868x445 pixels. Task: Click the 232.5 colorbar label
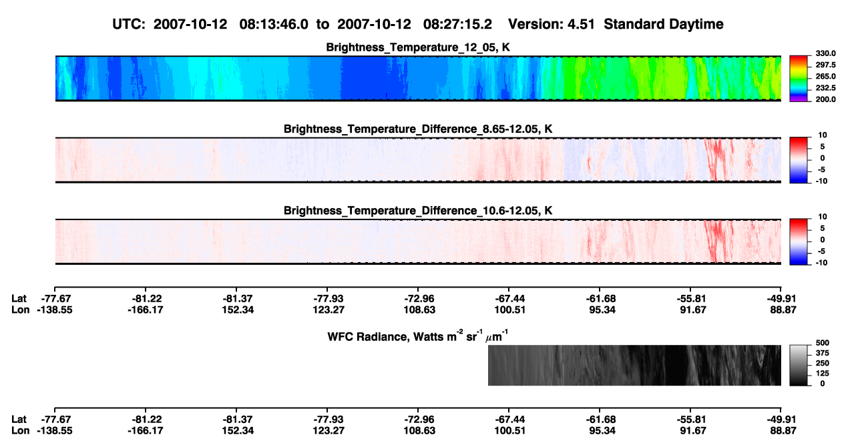825,87
